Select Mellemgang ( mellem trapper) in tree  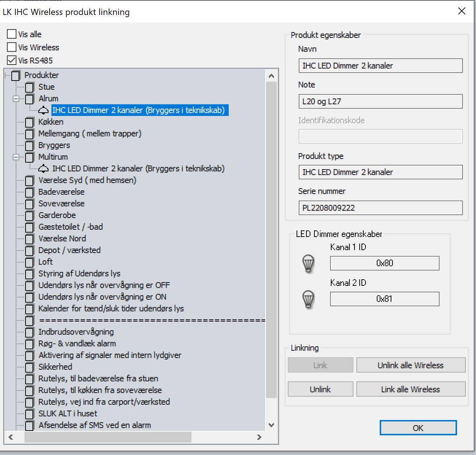coord(90,133)
